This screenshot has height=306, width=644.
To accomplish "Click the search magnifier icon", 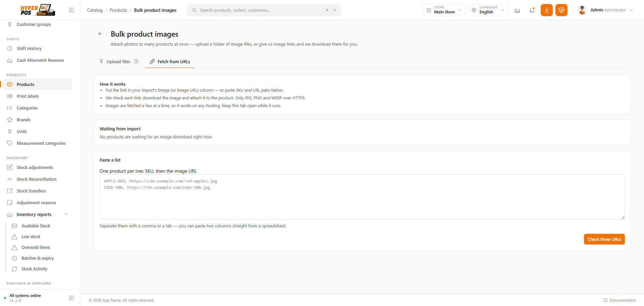I will coord(194,10).
